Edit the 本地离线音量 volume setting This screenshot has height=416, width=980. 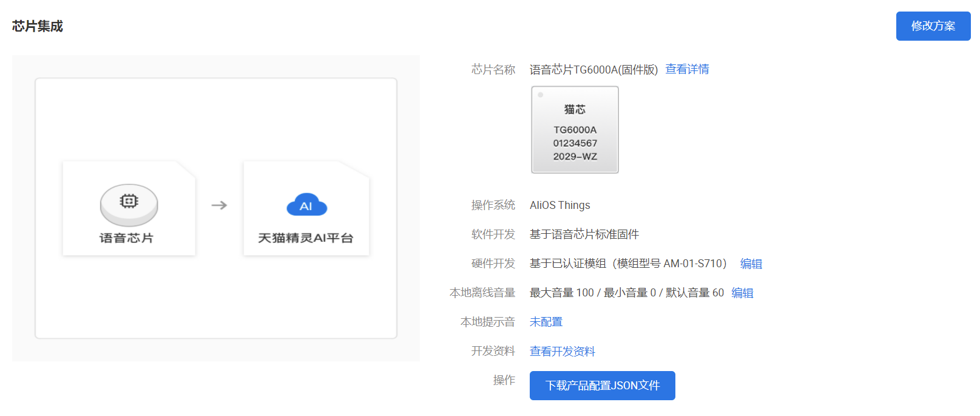(742, 293)
